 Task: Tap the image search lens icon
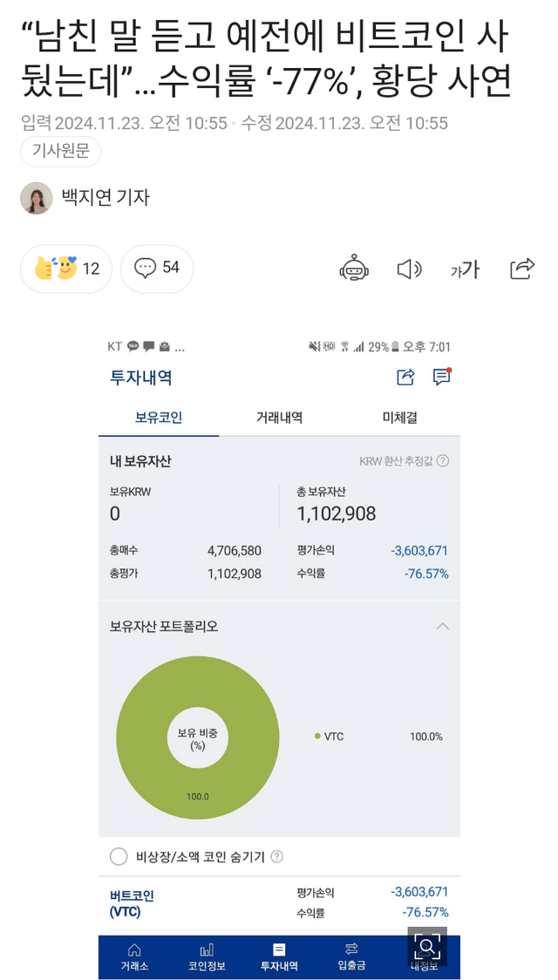pyautogui.click(x=427, y=946)
